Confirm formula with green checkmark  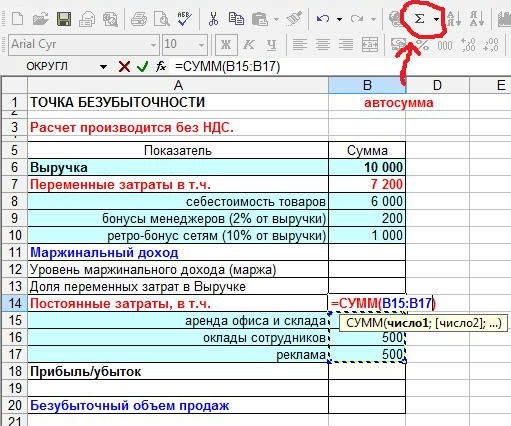142,67
